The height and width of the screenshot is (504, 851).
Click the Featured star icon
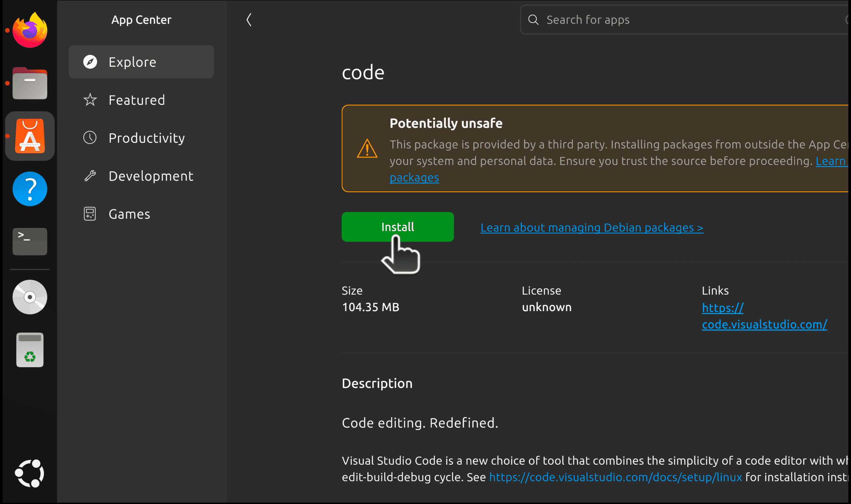pyautogui.click(x=90, y=100)
